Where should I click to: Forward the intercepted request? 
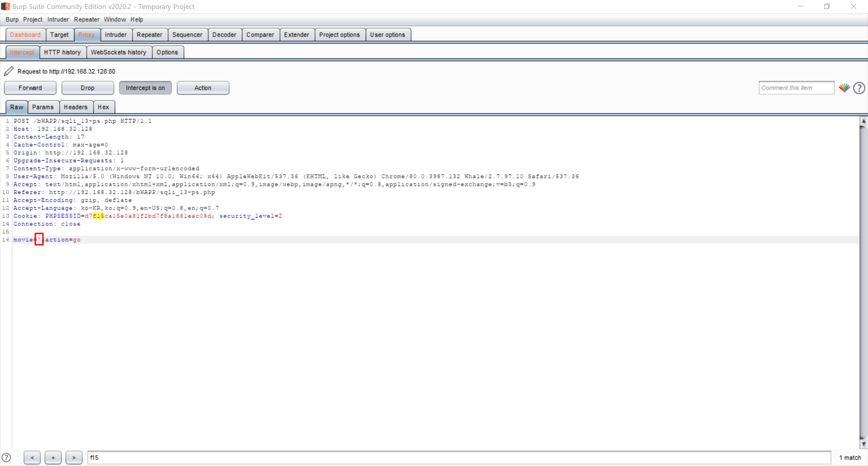coord(30,88)
